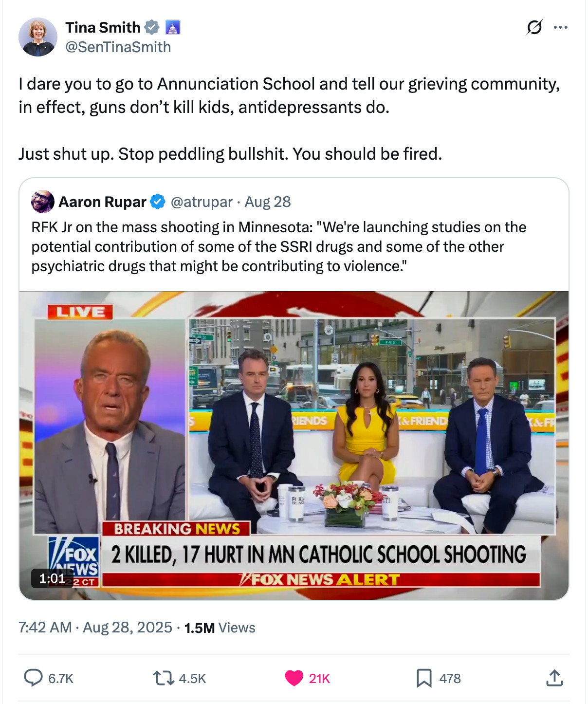This screenshot has height=704, width=588.
Task: Toggle the pink heart like button
Action: [294, 678]
